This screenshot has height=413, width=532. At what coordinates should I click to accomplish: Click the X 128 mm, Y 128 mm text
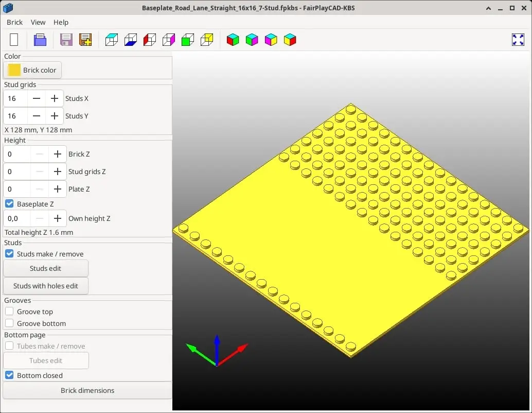click(x=38, y=130)
